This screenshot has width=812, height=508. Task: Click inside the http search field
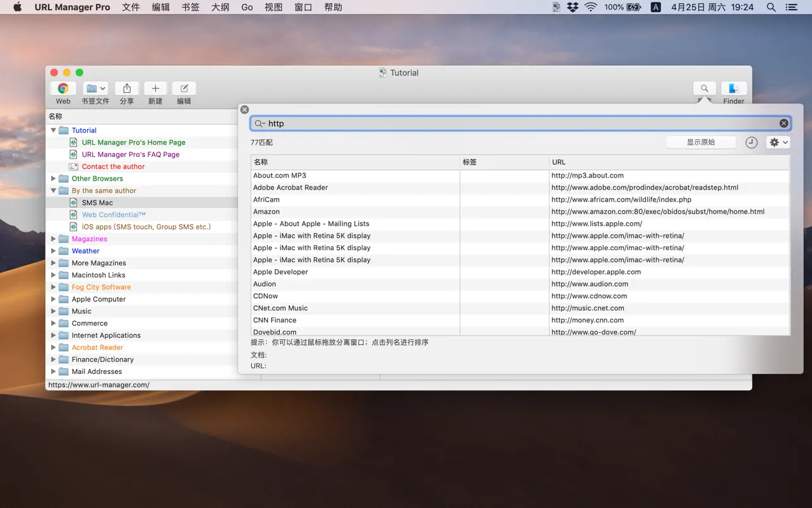tap(521, 123)
